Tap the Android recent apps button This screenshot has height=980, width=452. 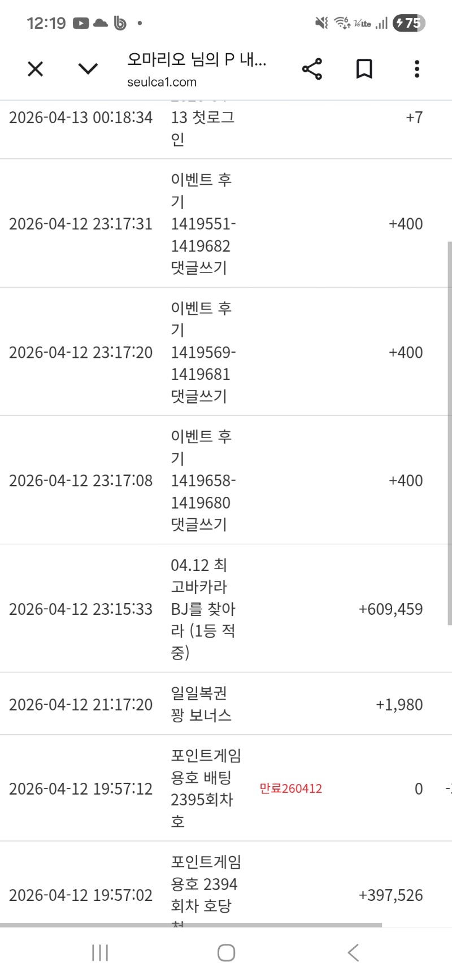(x=100, y=953)
